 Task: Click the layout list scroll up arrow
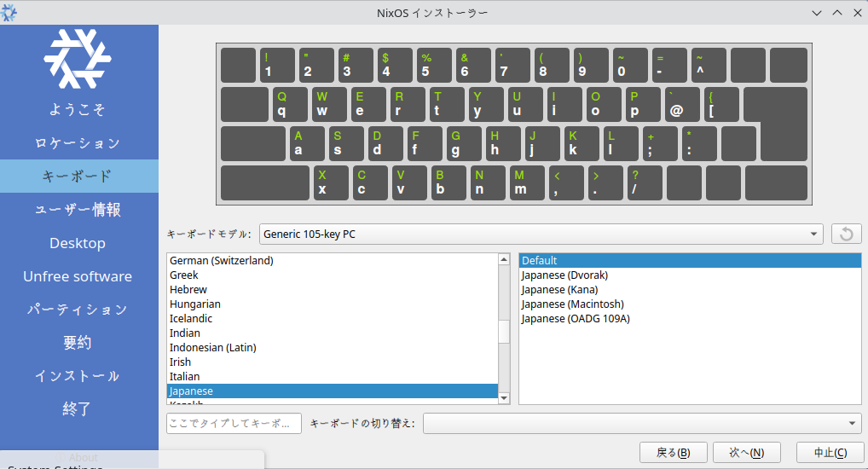pyautogui.click(x=504, y=259)
